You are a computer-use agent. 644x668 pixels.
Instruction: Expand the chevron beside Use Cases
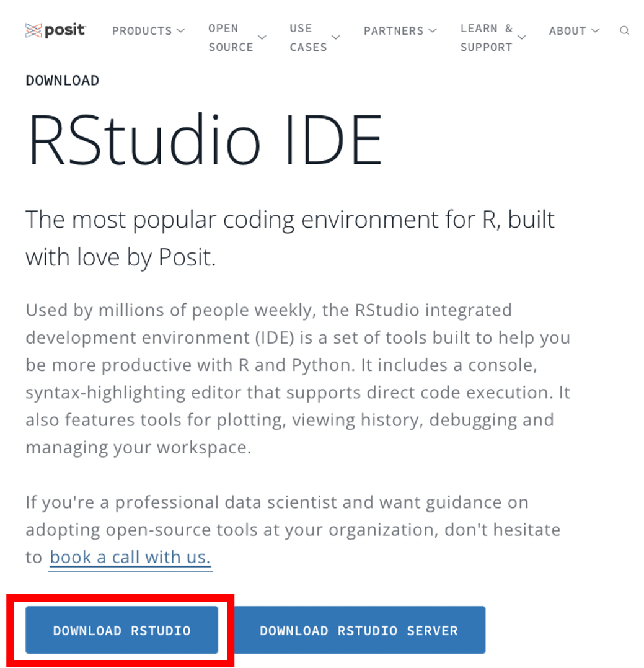click(x=336, y=38)
